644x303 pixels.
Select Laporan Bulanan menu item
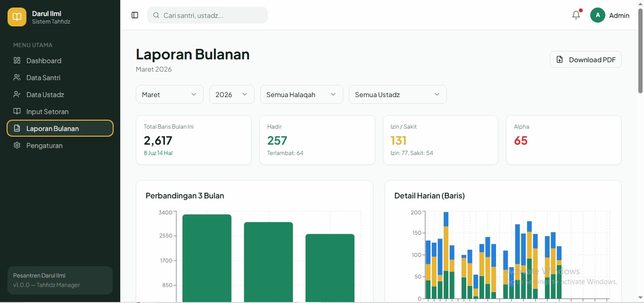[60, 128]
